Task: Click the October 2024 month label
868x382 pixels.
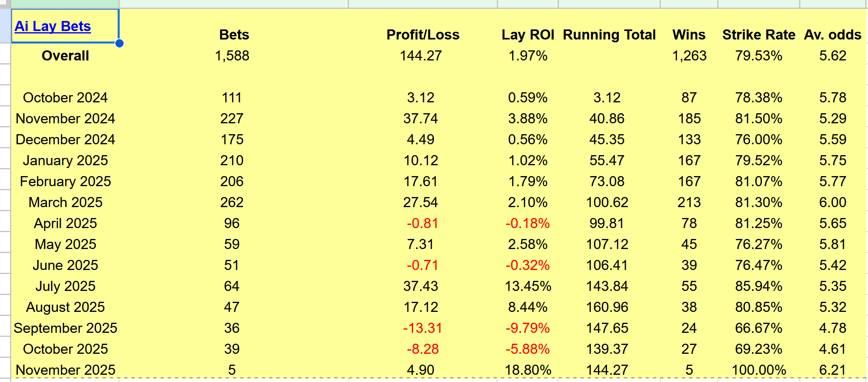Action: (65, 98)
